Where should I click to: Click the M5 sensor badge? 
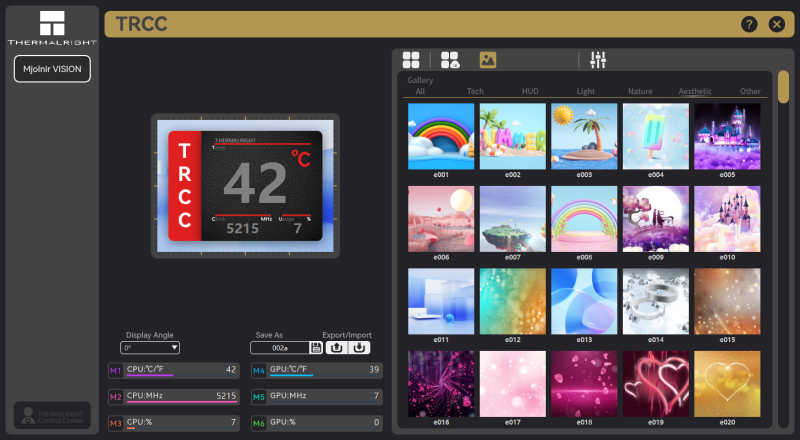pyautogui.click(x=259, y=397)
